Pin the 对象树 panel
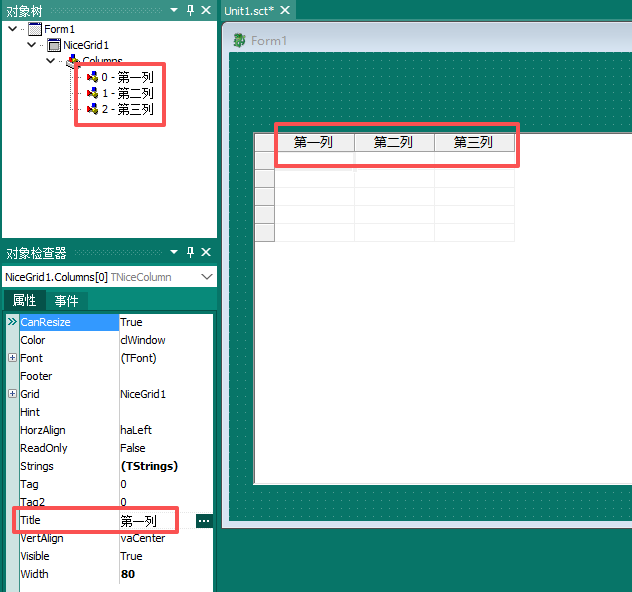The width and height of the screenshot is (632, 592). point(191,10)
